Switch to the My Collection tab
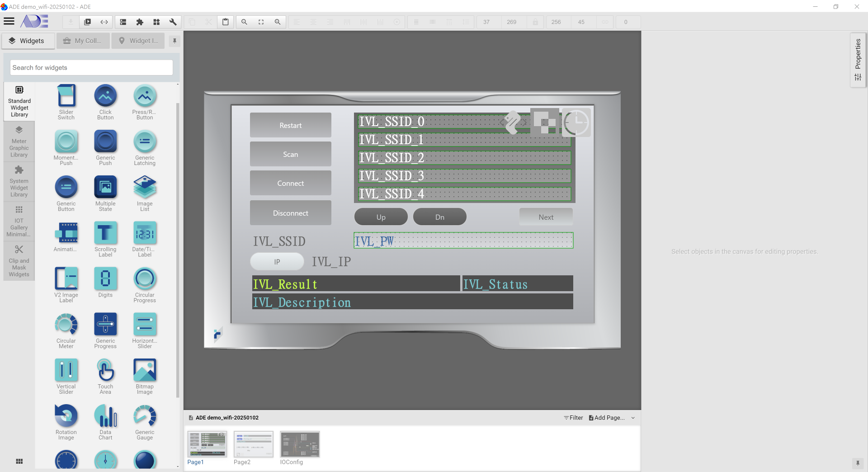The height and width of the screenshot is (472, 868). (83, 41)
